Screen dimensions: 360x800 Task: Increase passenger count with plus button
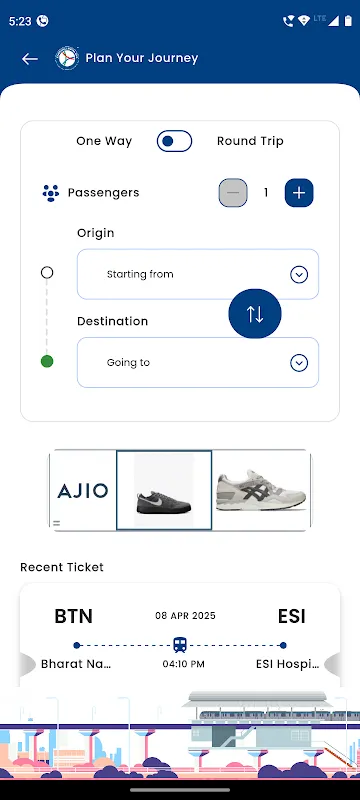coord(299,193)
